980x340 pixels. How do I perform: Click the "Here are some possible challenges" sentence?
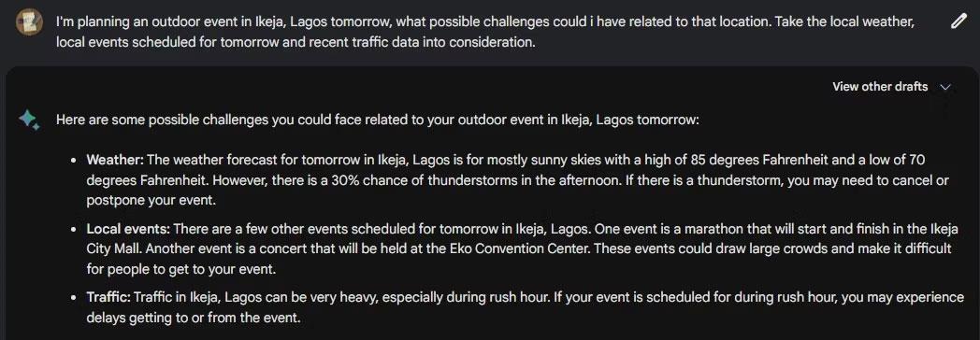pyautogui.click(x=378, y=120)
